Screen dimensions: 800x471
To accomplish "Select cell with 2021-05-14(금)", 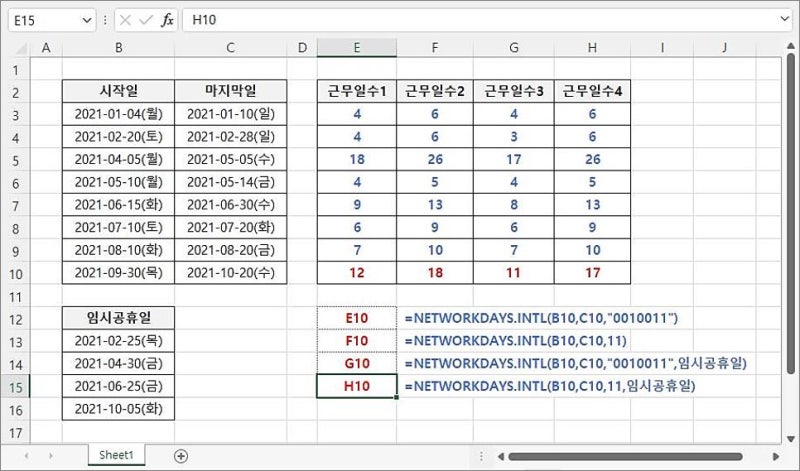I will coord(231,182).
